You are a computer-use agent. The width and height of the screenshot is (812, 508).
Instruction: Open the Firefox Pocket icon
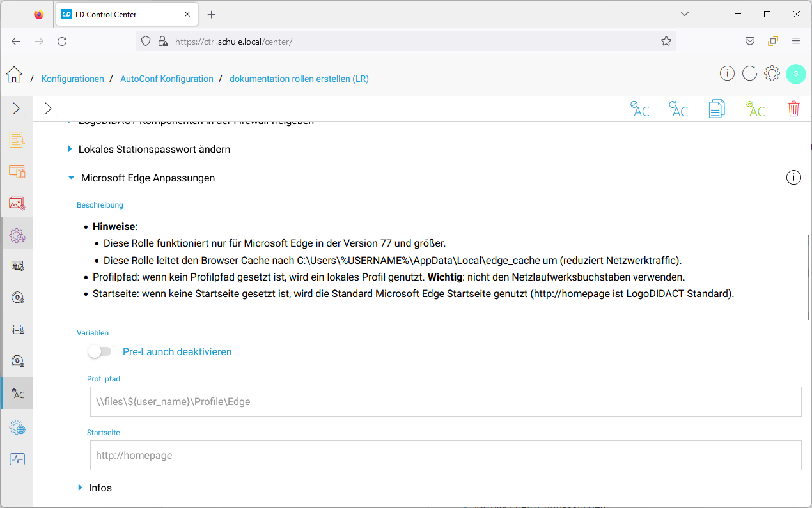point(750,41)
